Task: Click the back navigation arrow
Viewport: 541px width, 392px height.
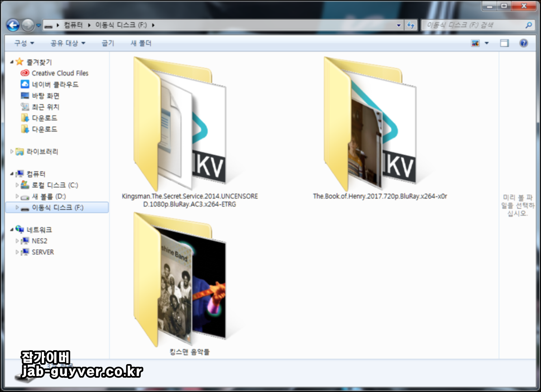Action: click(12, 25)
